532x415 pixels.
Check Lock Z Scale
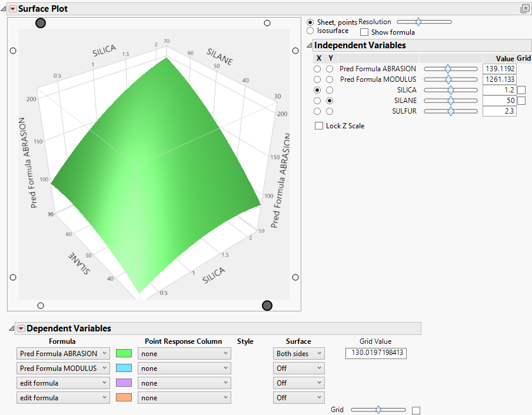point(318,125)
